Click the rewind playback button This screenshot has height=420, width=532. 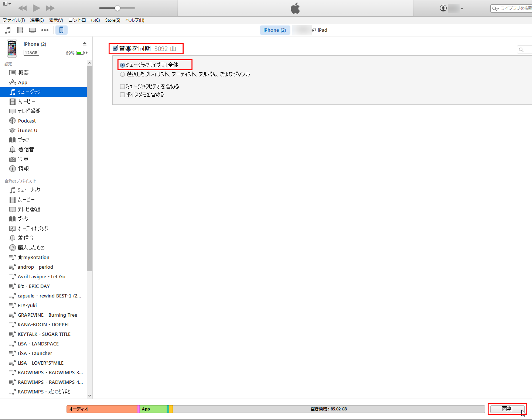coord(23,8)
